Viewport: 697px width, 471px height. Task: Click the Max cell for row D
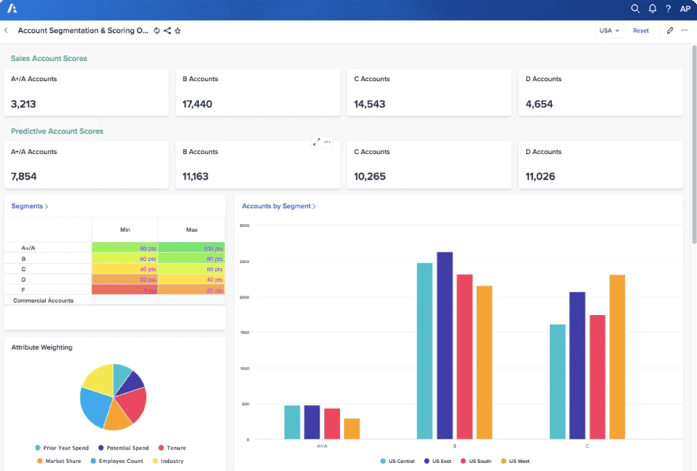click(192, 279)
